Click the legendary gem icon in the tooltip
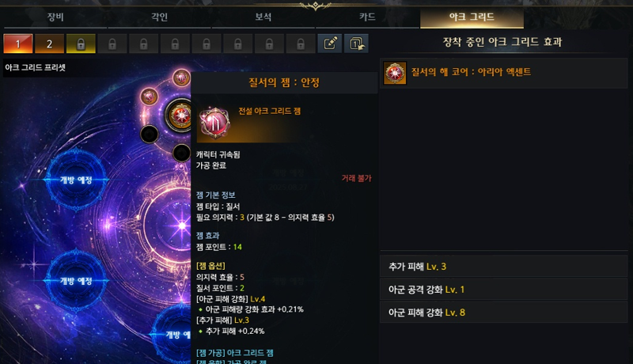This screenshot has width=633, height=364. [x=214, y=123]
